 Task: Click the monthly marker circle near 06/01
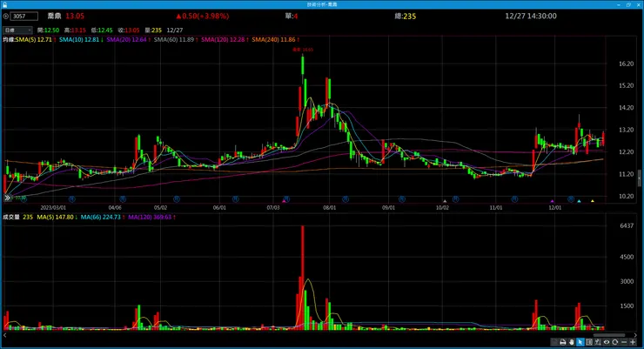236,199
